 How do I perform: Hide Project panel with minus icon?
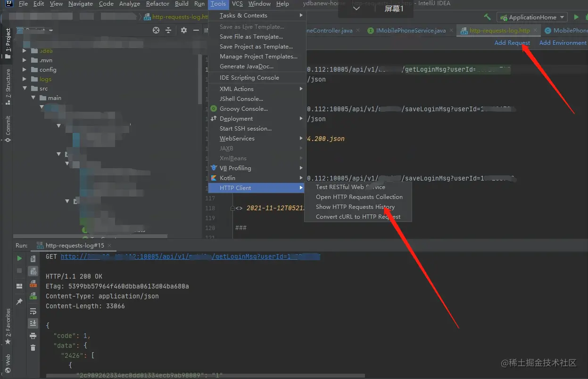(195, 30)
